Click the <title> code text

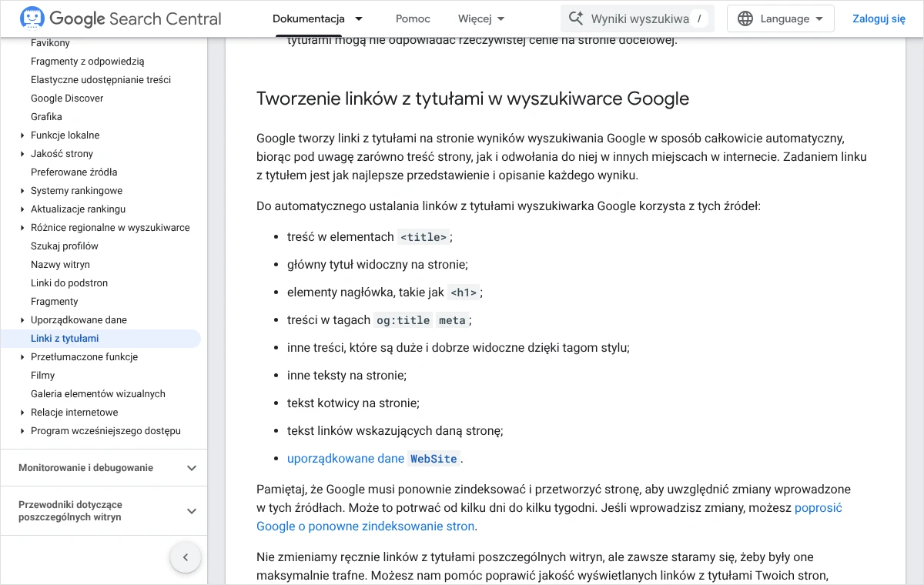tap(423, 237)
